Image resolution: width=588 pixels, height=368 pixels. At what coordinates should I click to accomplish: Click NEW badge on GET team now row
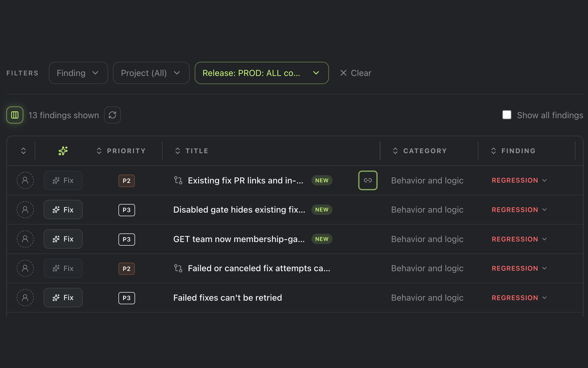[322, 239]
